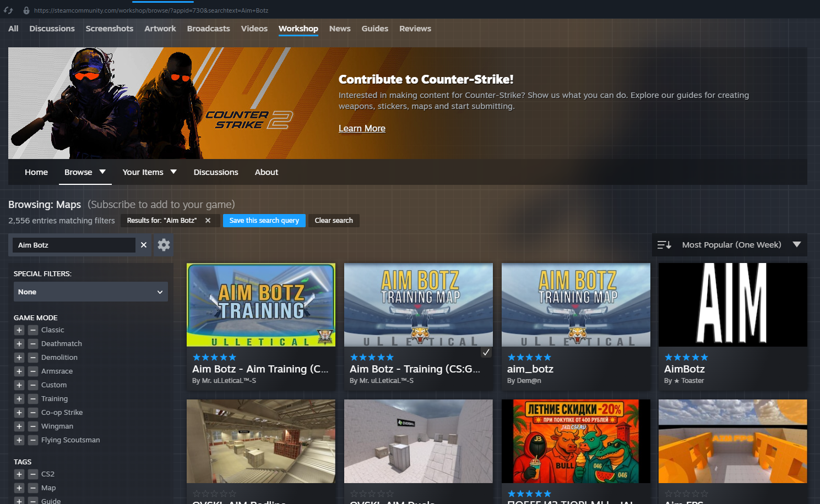Click the Learn More link
Image resolution: width=820 pixels, height=504 pixels.
coord(362,128)
